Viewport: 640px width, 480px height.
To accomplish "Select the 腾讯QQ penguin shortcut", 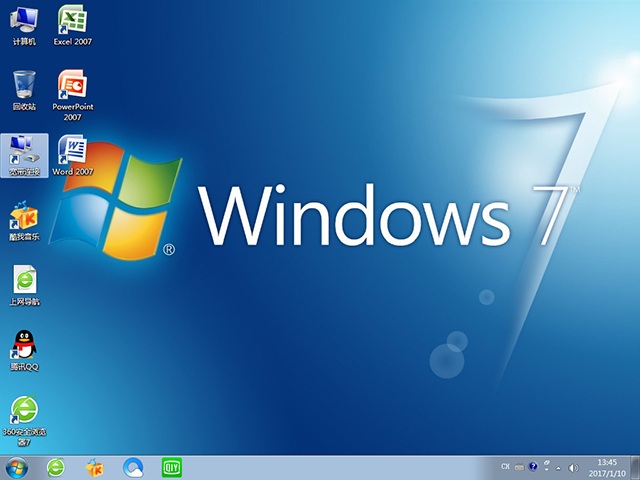I will (x=24, y=351).
